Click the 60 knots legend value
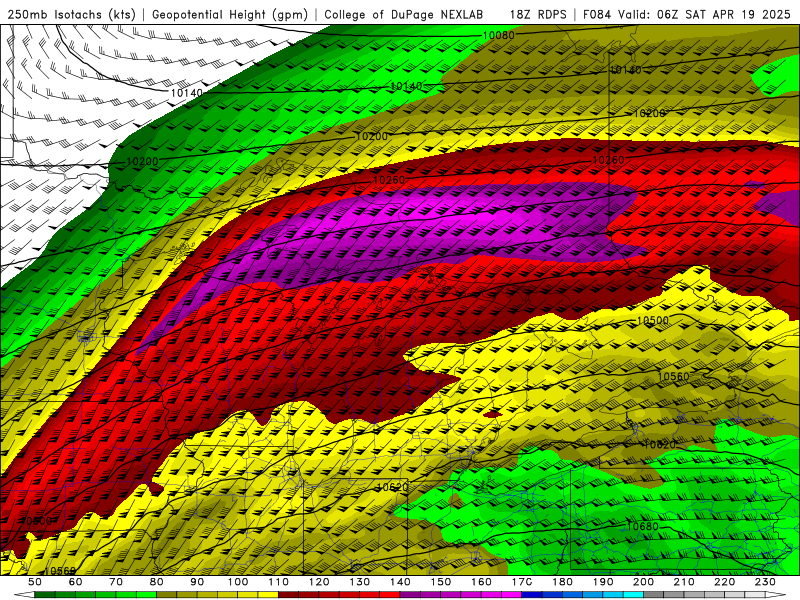Screen dimensions: 800x600 75,582
